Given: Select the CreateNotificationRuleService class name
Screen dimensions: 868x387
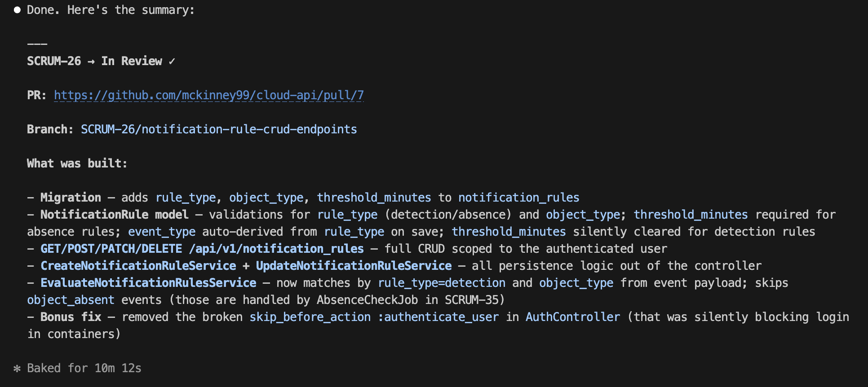Looking at the screenshot, I should 138,266.
